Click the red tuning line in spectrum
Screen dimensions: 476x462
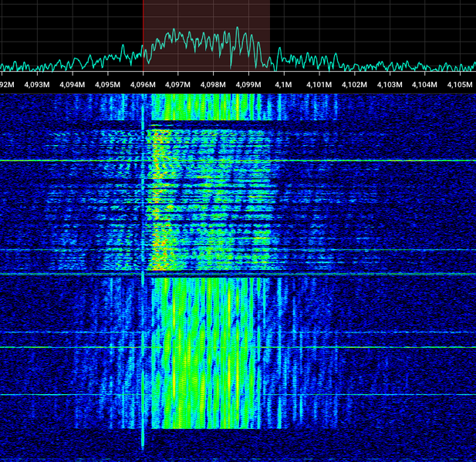point(143,35)
